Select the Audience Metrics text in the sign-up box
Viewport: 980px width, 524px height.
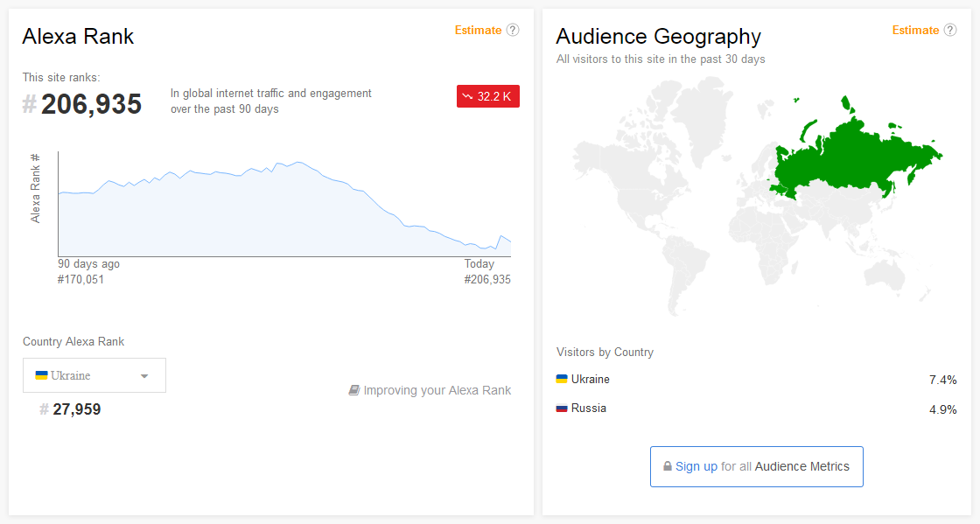[801, 466]
